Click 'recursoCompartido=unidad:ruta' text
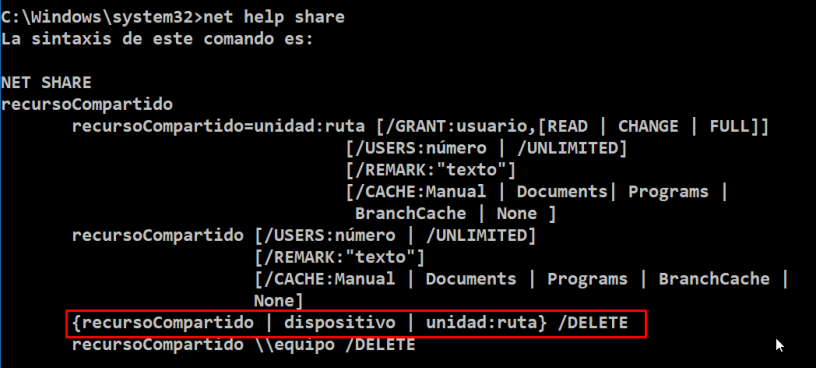Screen dimensions: 816x368 pyautogui.click(x=218, y=126)
